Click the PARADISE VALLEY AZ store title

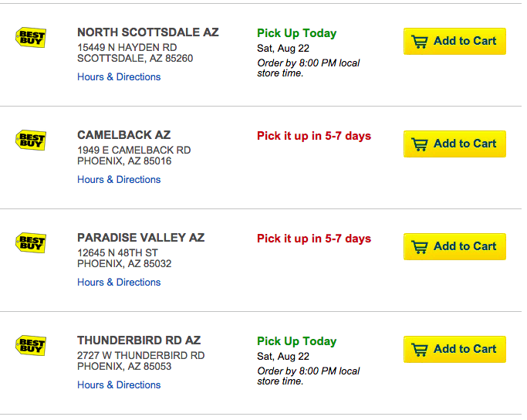coord(140,238)
